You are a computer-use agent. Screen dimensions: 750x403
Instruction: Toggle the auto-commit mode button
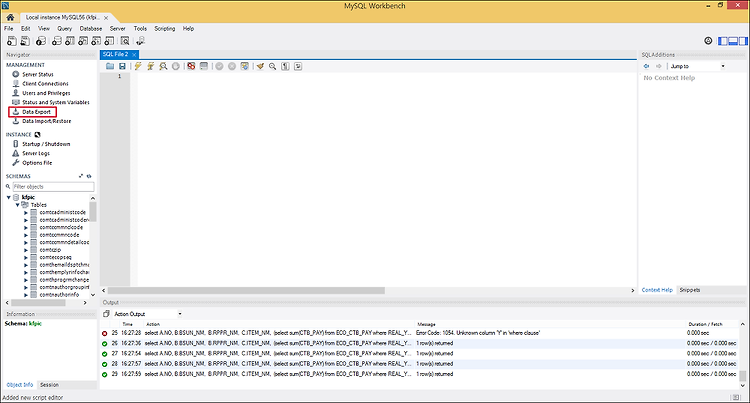pyautogui.click(x=244, y=66)
